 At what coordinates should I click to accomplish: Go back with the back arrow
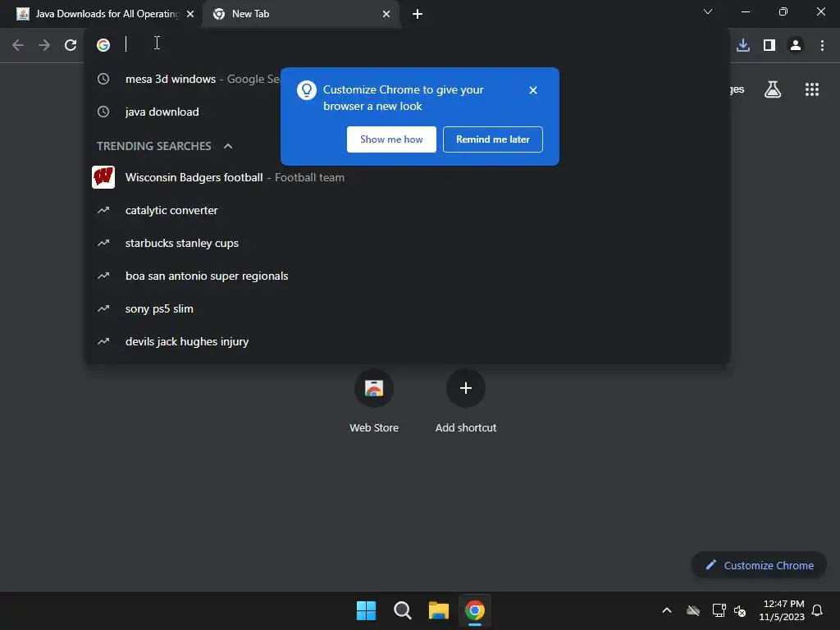(18, 45)
